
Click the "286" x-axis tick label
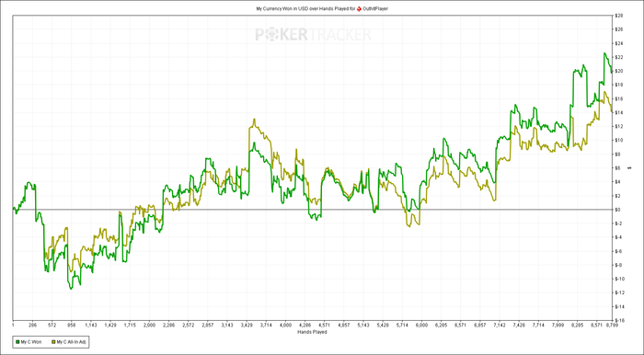[32, 325]
